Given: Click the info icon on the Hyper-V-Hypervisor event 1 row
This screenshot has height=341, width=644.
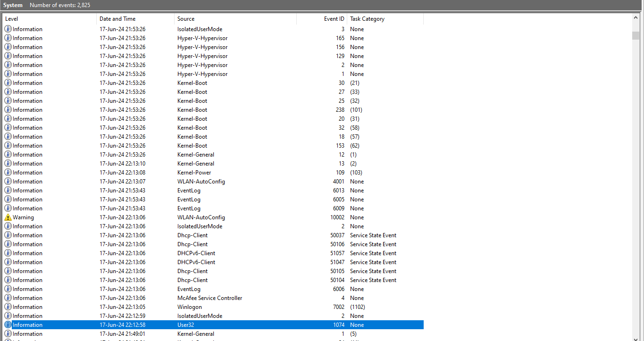Looking at the screenshot, I should [8, 74].
